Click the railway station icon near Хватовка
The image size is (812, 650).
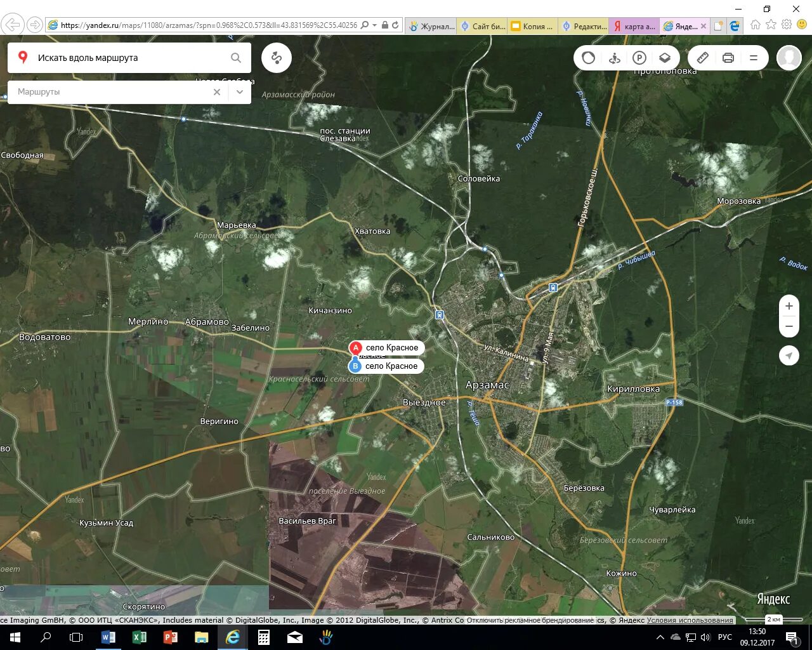pos(439,315)
